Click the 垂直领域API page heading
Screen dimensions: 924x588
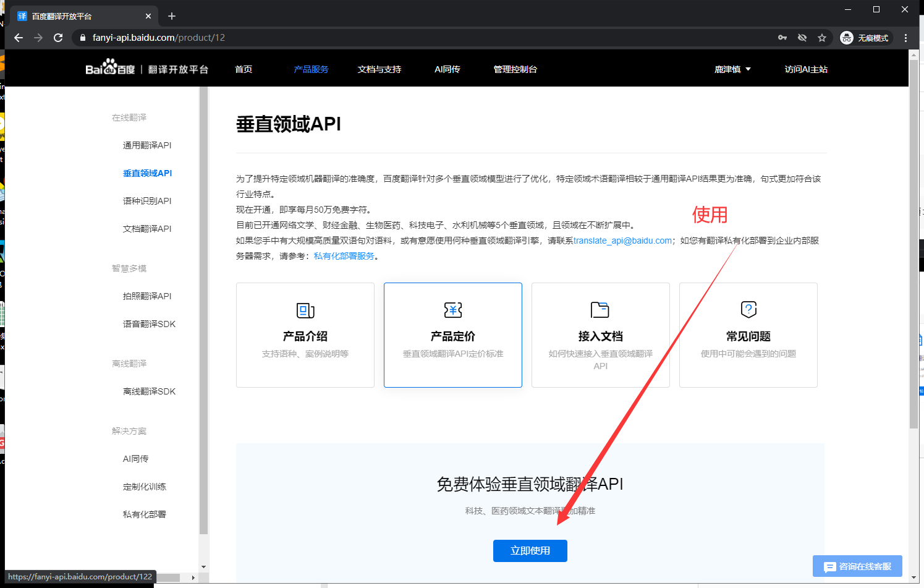tap(289, 124)
